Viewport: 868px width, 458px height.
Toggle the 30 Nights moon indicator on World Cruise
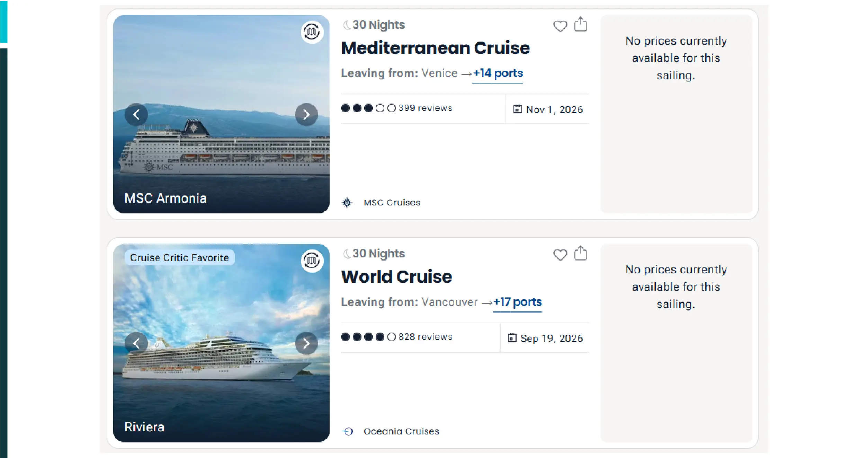pyautogui.click(x=346, y=253)
